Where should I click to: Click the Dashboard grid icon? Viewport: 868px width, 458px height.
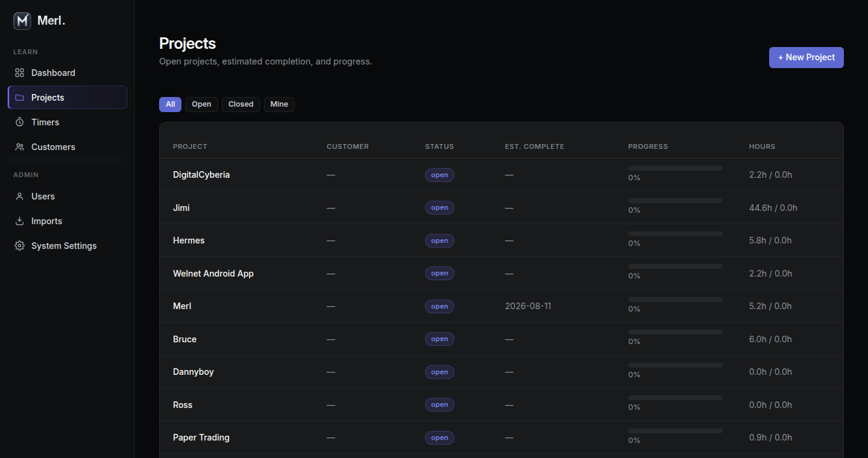[x=20, y=73]
